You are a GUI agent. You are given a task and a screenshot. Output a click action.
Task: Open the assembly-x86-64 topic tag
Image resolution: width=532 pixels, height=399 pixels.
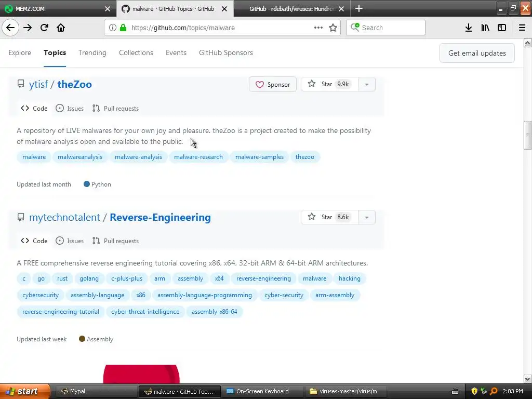(x=215, y=312)
